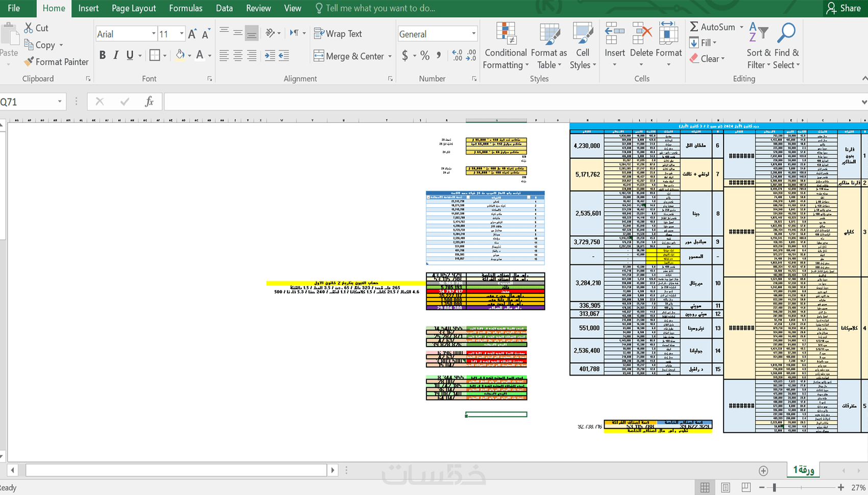Toggle underline formatting
This screenshot has width=868, height=495.
(130, 55)
